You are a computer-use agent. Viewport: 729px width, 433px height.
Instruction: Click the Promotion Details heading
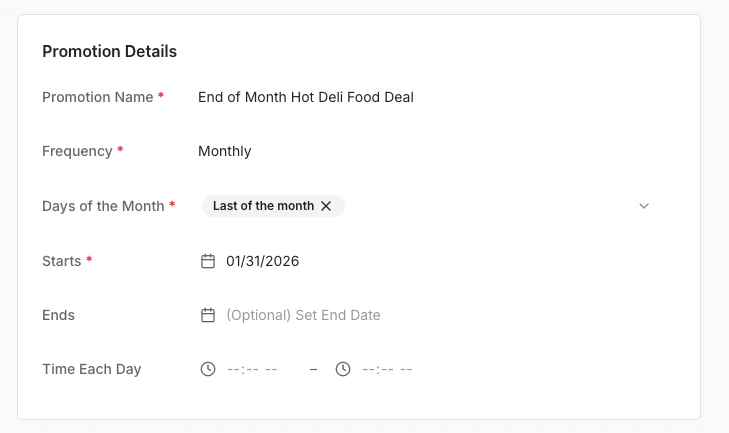coord(109,51)
